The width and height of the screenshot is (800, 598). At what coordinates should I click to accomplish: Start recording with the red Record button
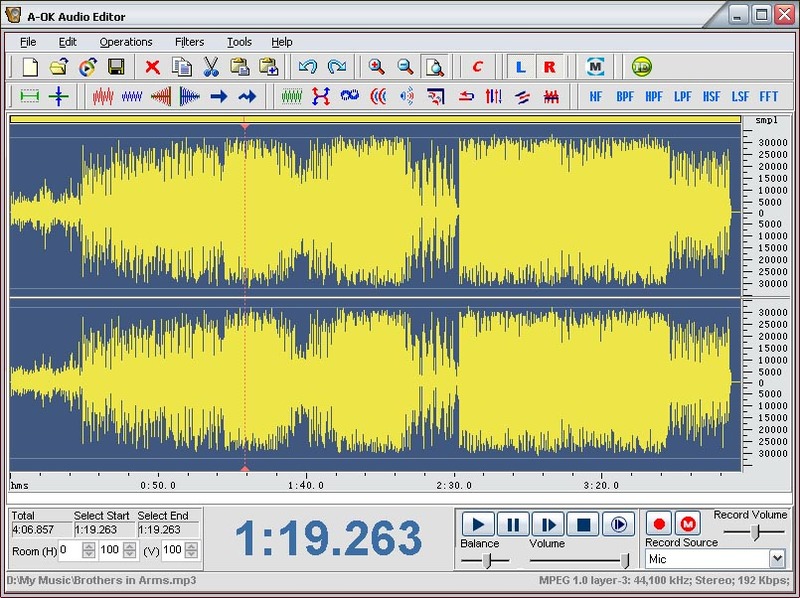659,524
